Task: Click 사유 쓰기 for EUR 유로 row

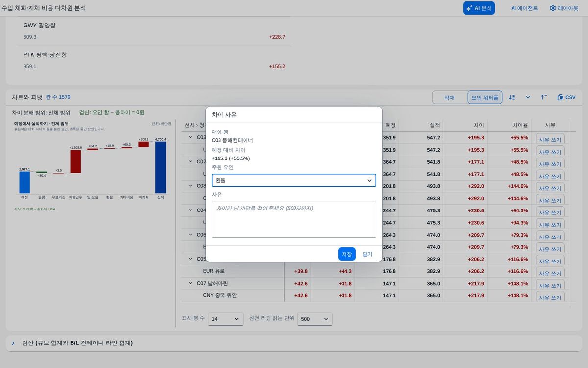Action: coord(550,272)
